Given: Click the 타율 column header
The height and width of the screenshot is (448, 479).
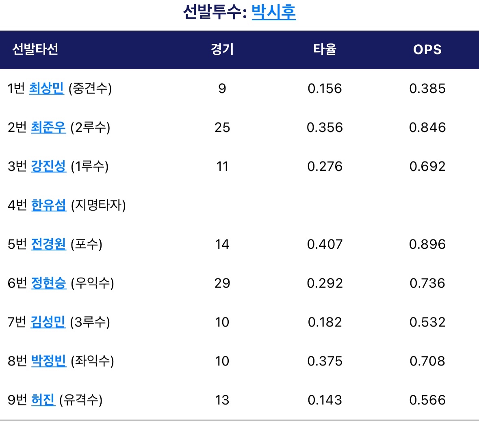Looking at the screenshot, I should pyautogui.click(x=325, y=50).
